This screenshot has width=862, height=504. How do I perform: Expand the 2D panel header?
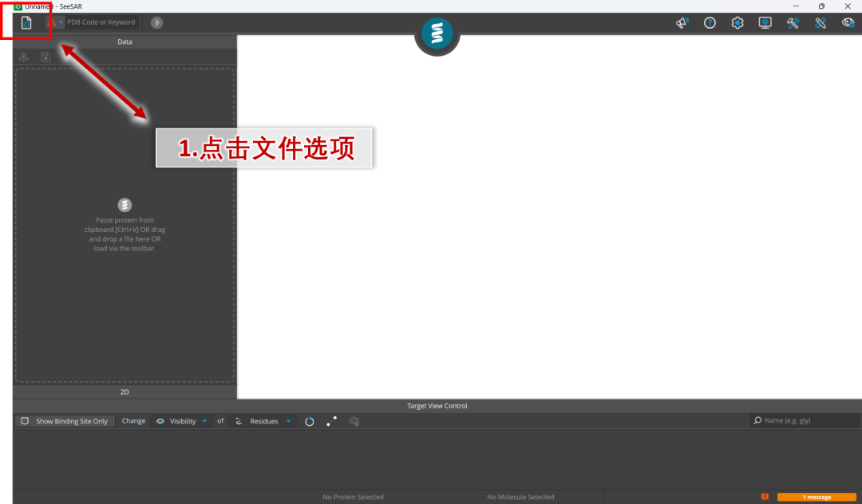(125, 392)
